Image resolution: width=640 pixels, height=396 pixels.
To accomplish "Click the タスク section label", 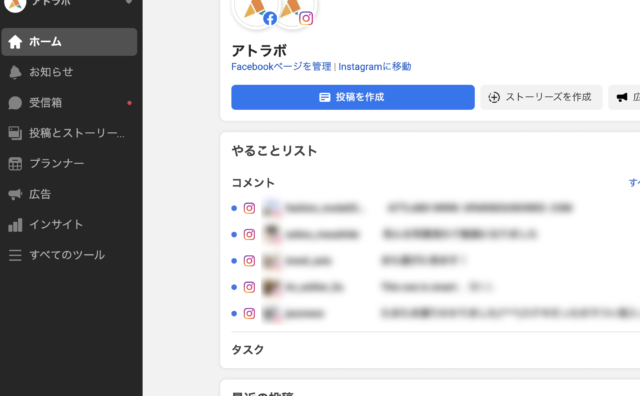I will [x=247, y=350].
